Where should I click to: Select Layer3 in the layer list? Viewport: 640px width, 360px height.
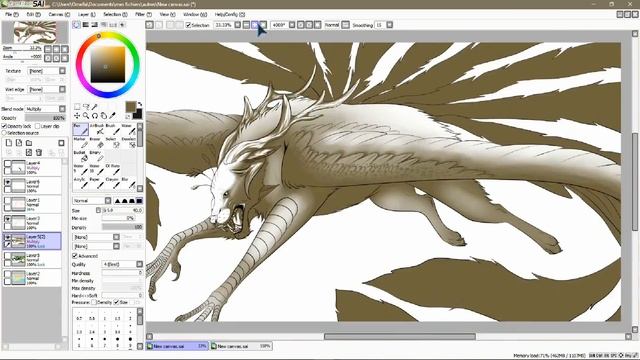[32, 222]
